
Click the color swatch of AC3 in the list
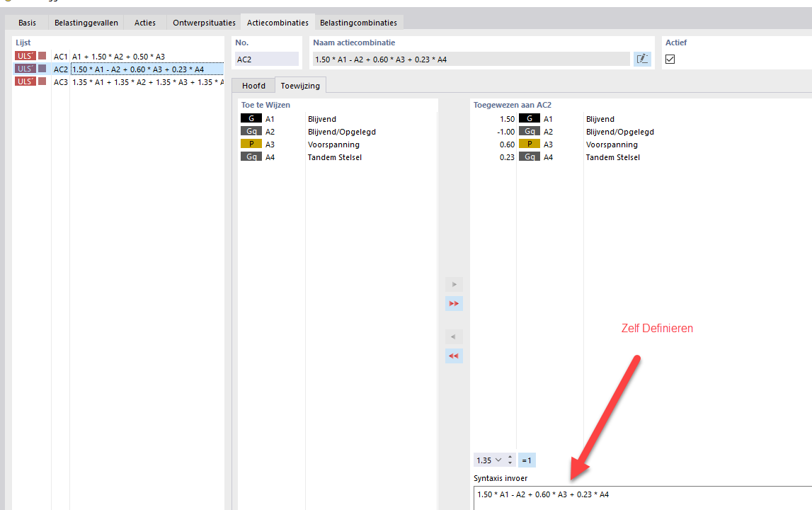point(42,81)
